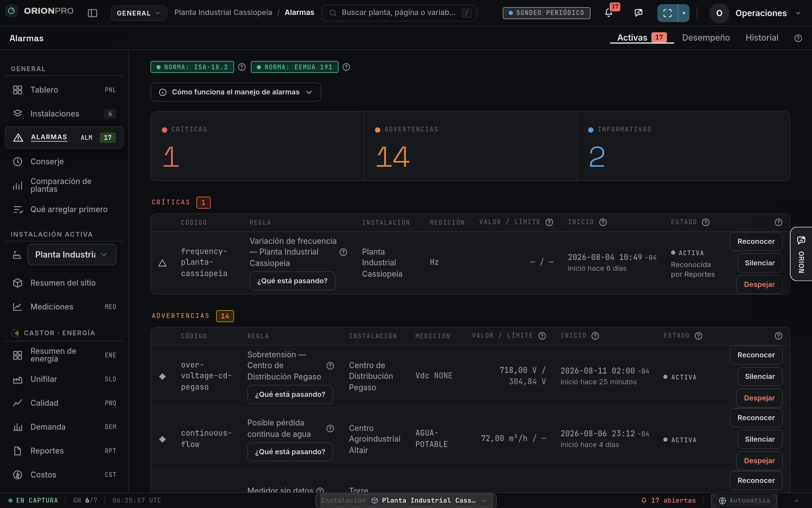Click the Advertencias summary card showing 14
The image size is (812, 508).
pyautogui.click(x=470, y=146)
